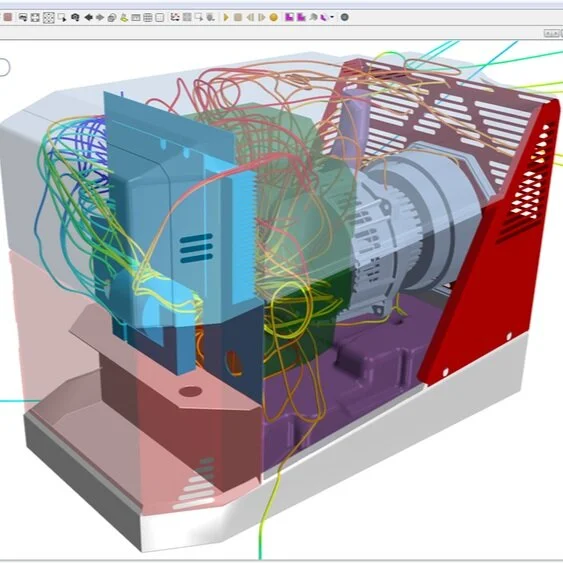The width and height of the screenshot is (563, 563).
Task: Open the small black dropdown arrow beside purple icon
Action: pyautogui.click(x=332, y=17)
